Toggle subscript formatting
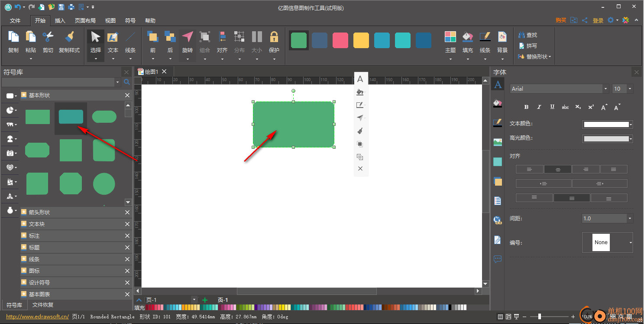This screenshot has height=324, width=644. 578,107
